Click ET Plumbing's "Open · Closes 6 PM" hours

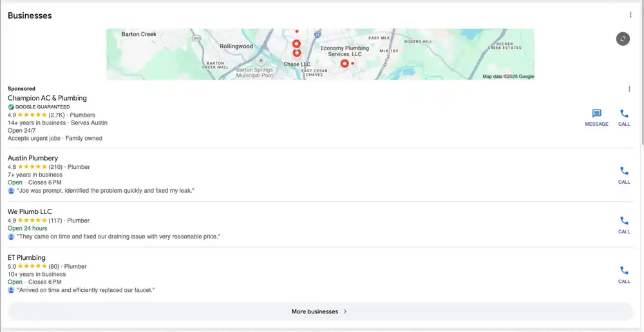(x=35, y=282)
